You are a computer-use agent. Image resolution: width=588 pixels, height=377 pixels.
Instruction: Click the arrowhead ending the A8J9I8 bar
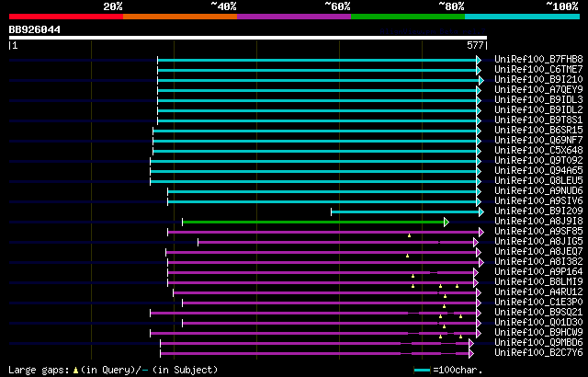coord(447,223)
